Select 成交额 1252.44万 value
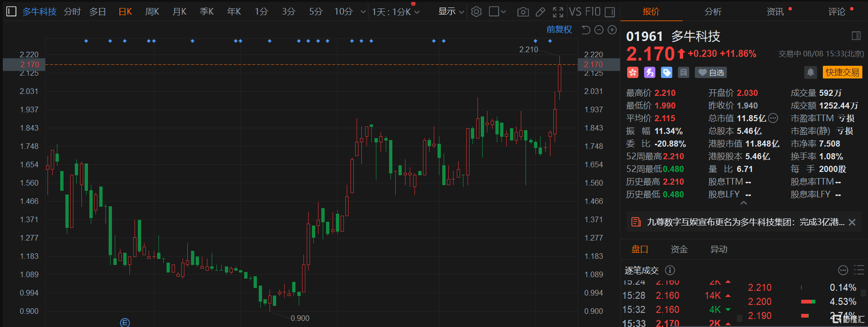Image resolution: width=868 pixels, height=327 pixels. [839, 106]
